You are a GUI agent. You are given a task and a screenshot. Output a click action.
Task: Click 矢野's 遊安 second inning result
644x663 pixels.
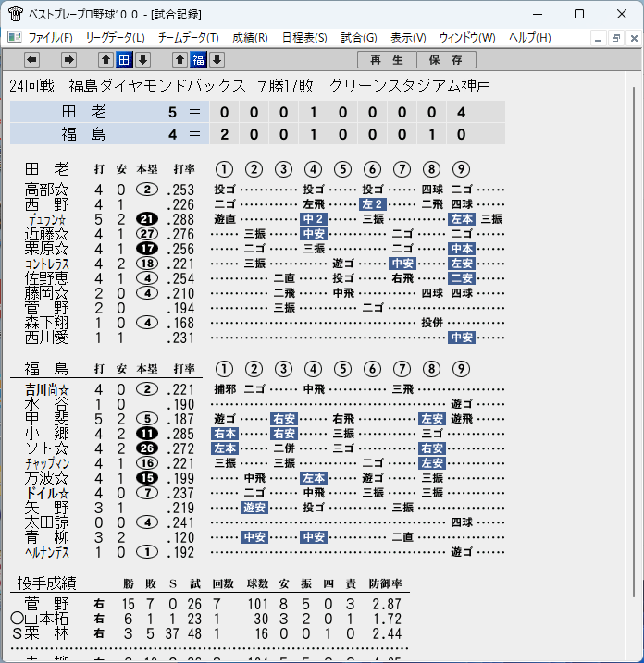point(254,508)
